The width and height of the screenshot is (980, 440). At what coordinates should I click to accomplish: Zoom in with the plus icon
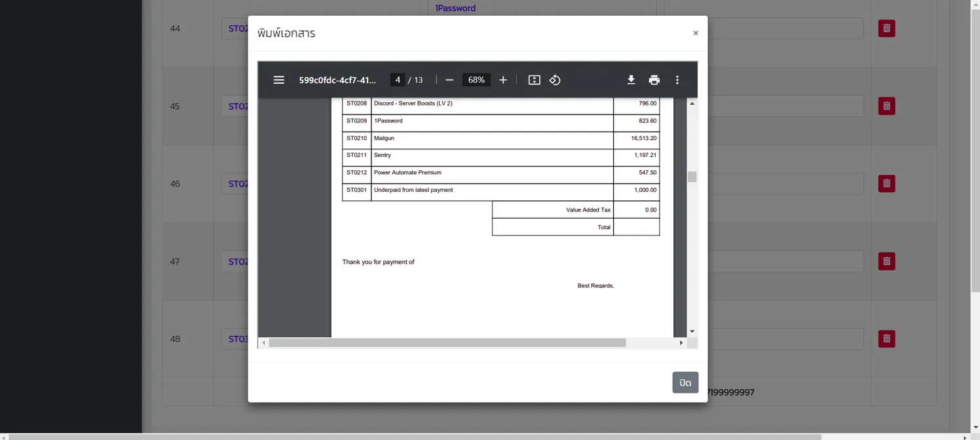pos(503,80)
